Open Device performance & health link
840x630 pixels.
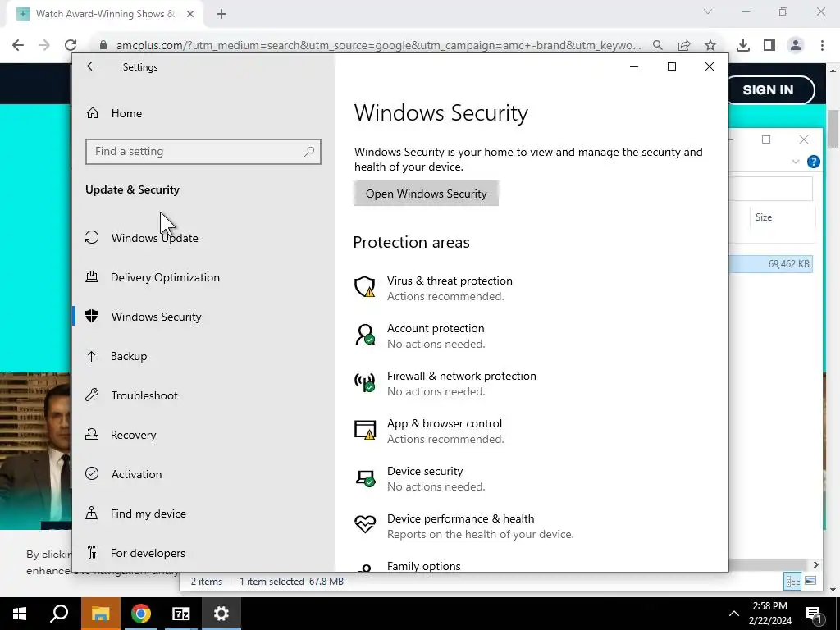(460, 518)
